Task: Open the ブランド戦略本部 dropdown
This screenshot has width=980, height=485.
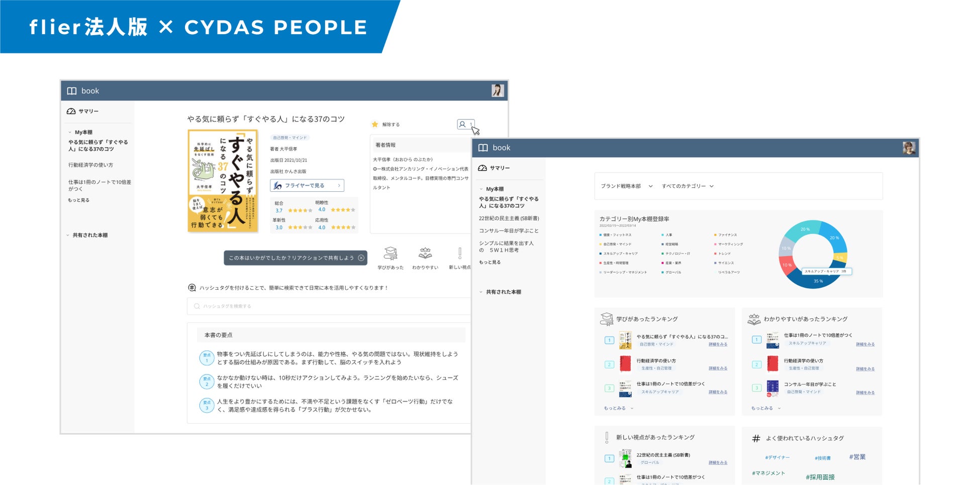Action: point(627,186)
